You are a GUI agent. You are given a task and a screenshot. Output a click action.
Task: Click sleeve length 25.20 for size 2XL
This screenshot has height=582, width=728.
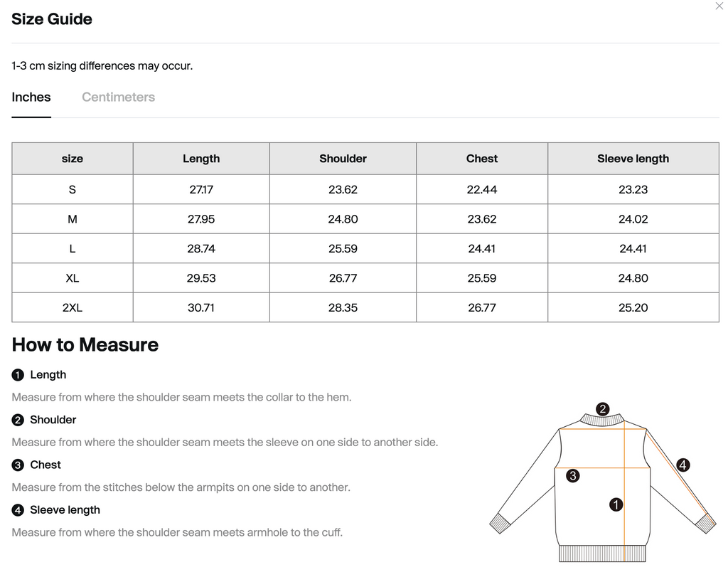(x=633, y=308)
